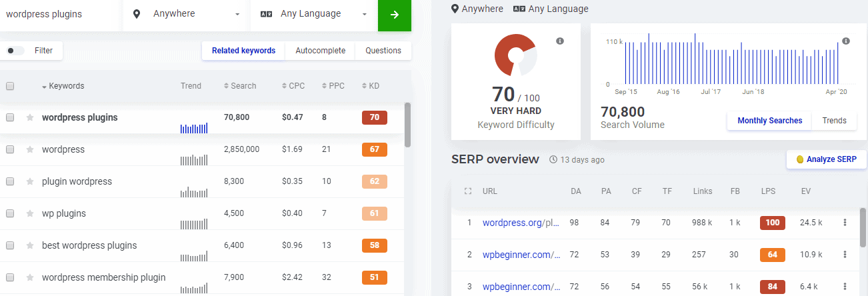Switch to the Trends tab
The width and height of the screenshot is (868, 296).
coord(834,121)
